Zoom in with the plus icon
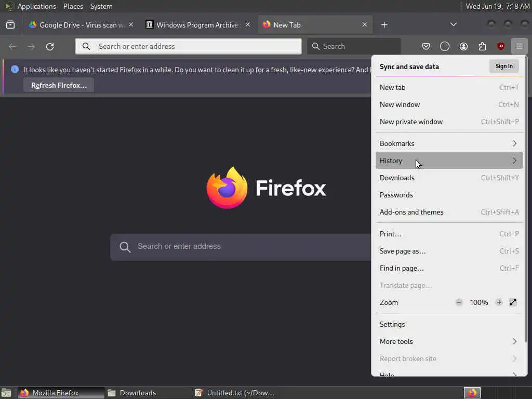The image size is (532, 399). 499,302
